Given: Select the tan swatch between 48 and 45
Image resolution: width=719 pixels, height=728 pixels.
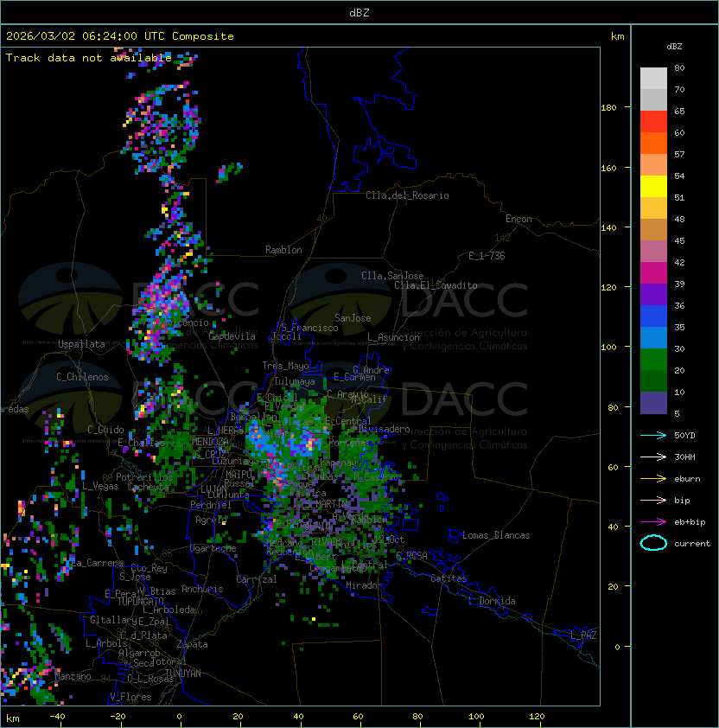Looking at the screenshot, I should point(653,230).
